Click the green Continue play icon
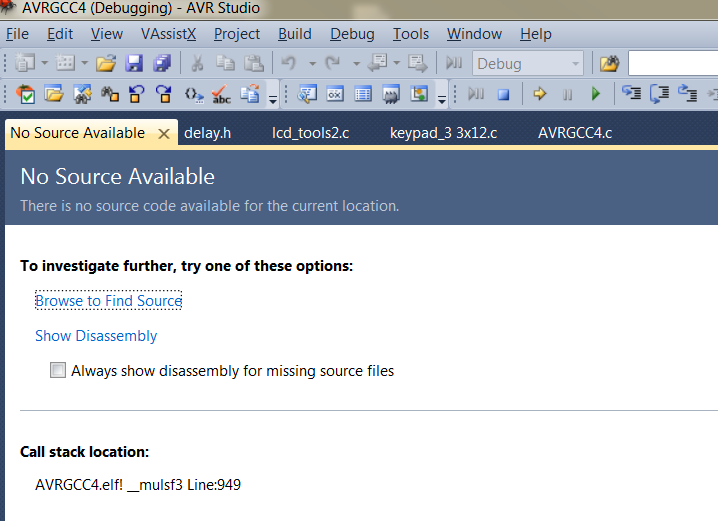The width and height of the screenshot is (718, 521). (x=595, y=94)
